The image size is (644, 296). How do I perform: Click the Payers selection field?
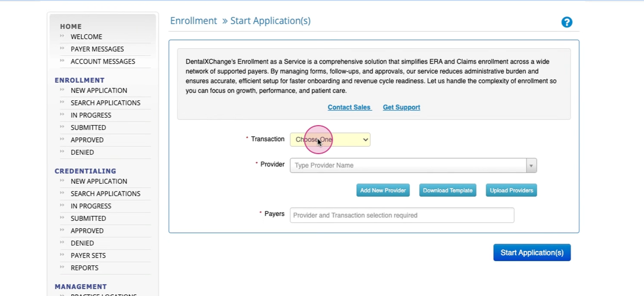click(x=402, y=215)
